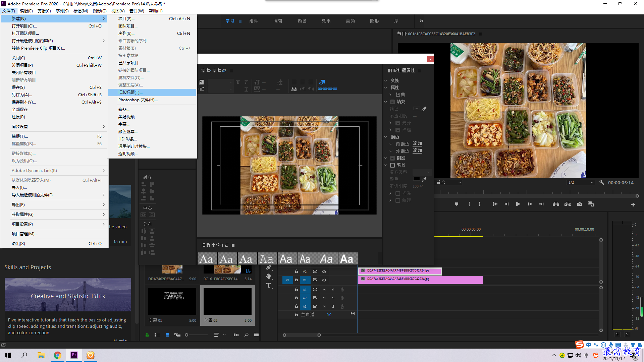Open the zoom level dropdown in Program monitor
Screen dimensions: 644x362
(x=449, y=183)
